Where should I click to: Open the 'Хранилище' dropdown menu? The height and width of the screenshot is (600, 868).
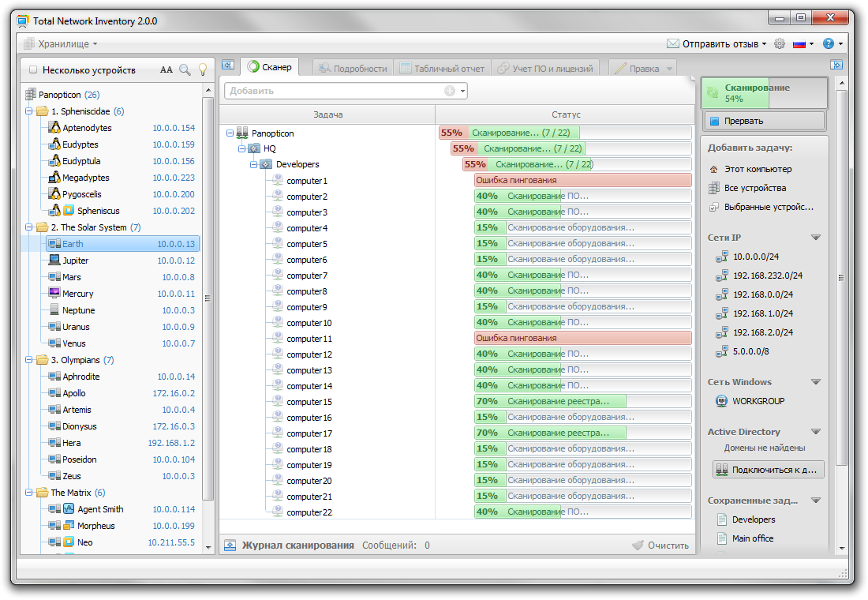point(62,44)
